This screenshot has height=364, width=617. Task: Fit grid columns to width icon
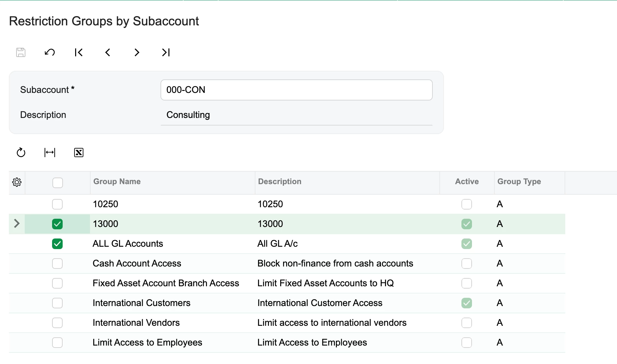click(x=50, y=153)
